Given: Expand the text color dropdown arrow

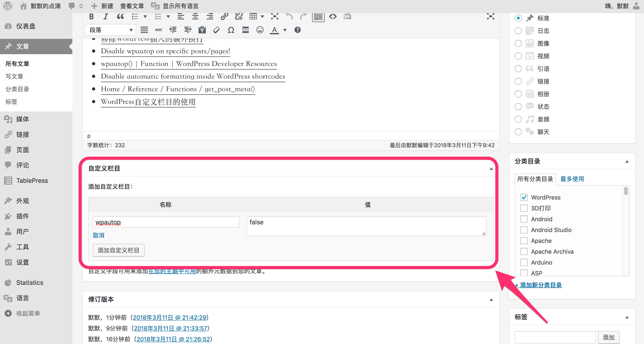Looking at the screenshot, I should (x=285, y=30).
